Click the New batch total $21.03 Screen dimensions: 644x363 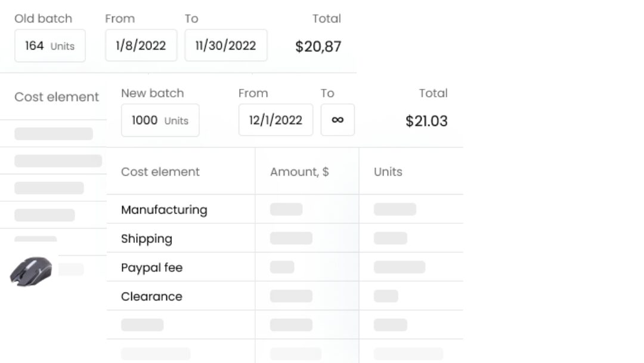pos(426,121)
